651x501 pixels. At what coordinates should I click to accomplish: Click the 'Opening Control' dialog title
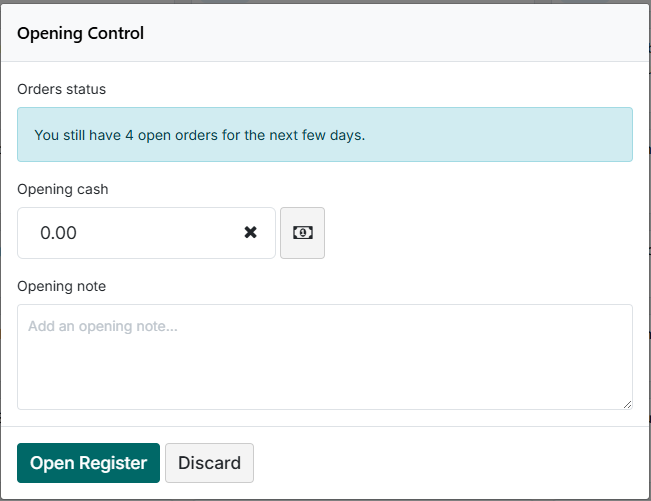coord(81,33)
